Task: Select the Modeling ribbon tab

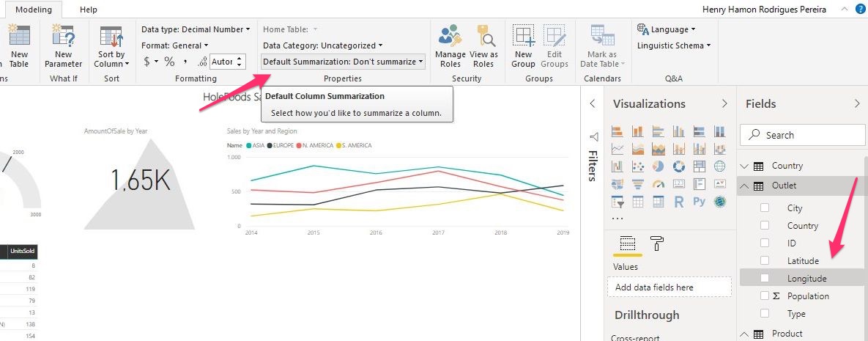Action: click(x=34, y=10)
